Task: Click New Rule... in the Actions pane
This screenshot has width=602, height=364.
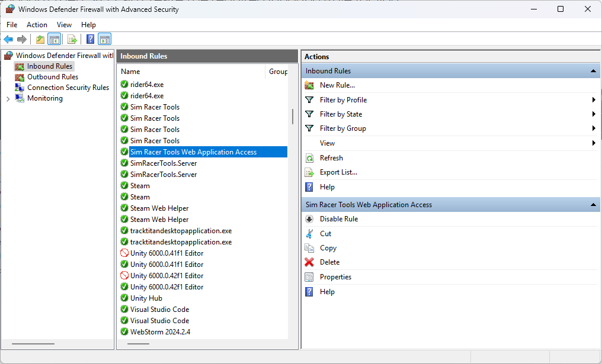Action: coord(337,85)
